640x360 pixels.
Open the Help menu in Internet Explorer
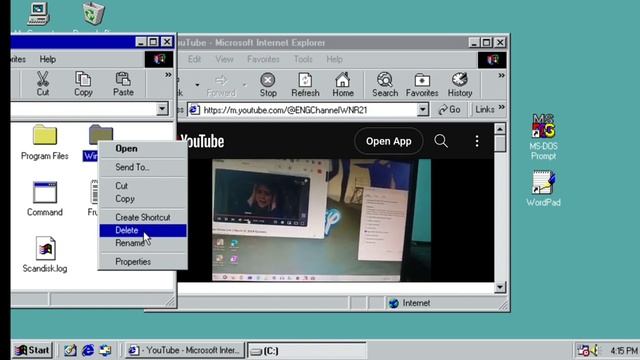click(x=334, y=59)
